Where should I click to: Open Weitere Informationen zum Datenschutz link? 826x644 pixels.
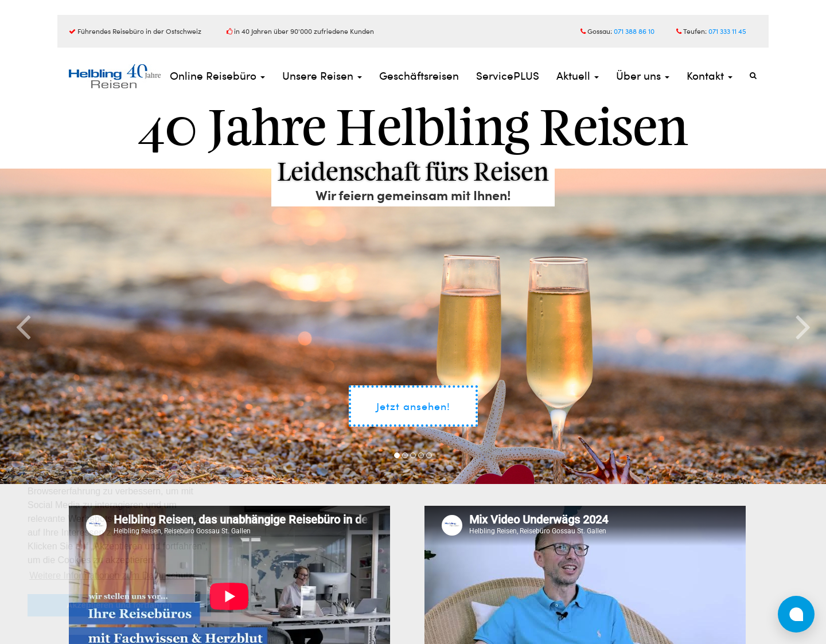pos(112,575)
